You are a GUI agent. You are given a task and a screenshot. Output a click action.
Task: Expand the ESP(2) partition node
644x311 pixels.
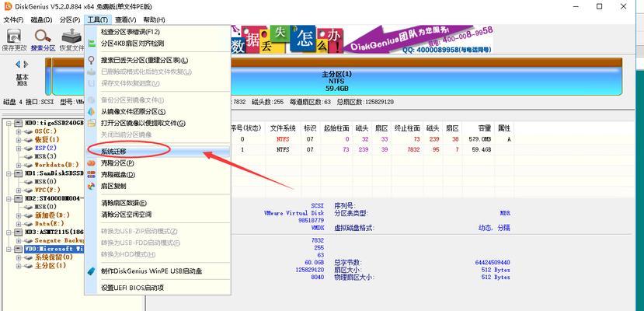[x=18, y=148]
